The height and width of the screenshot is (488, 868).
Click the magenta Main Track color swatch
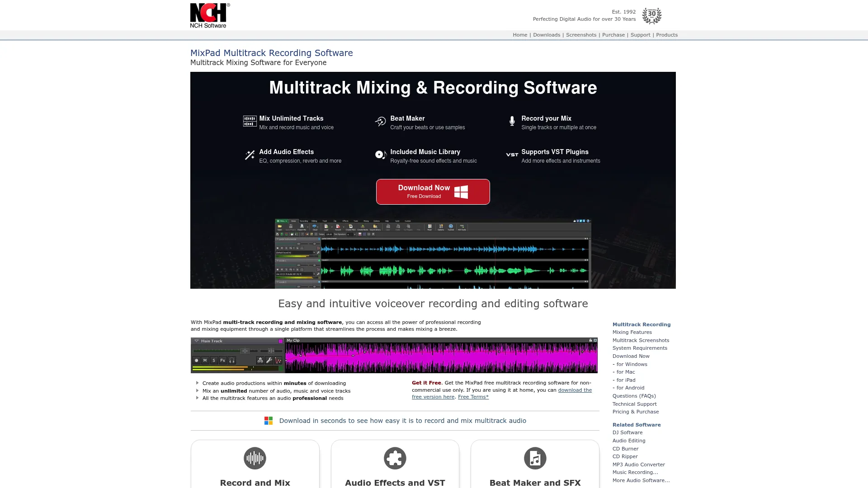pos(280,341)
